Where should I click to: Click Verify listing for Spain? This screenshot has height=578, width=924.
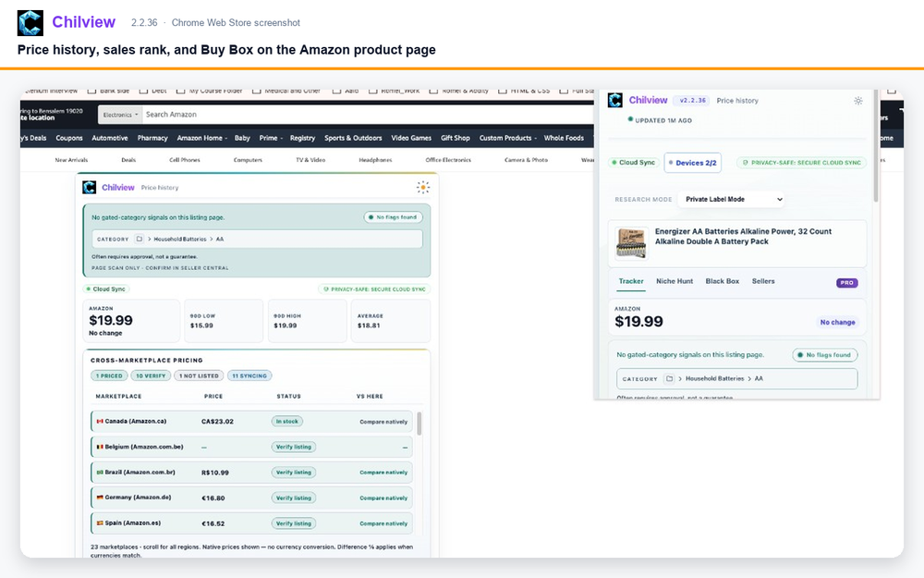point(294,523)
